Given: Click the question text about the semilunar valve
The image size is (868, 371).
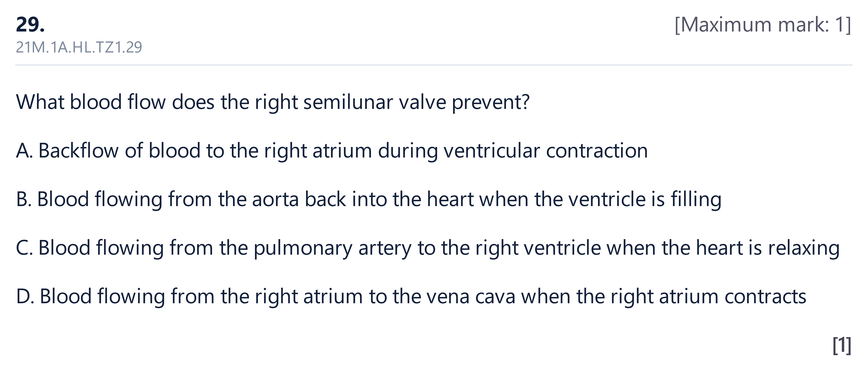Looking at the screenshot, I should coord(273,102).
